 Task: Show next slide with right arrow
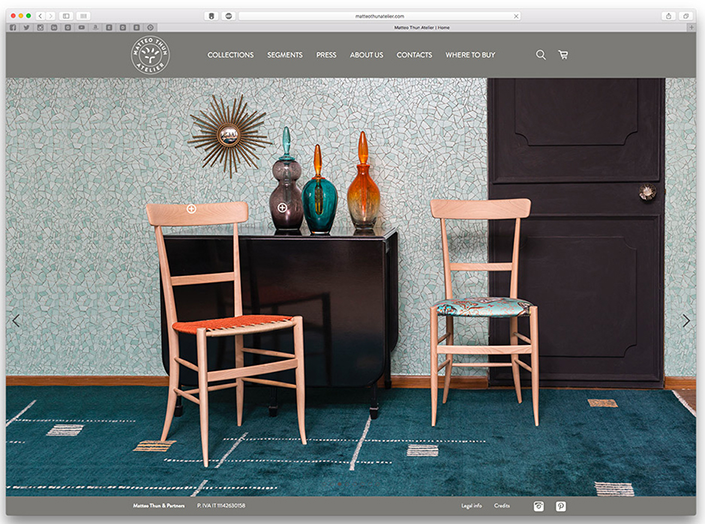point(686,321)
